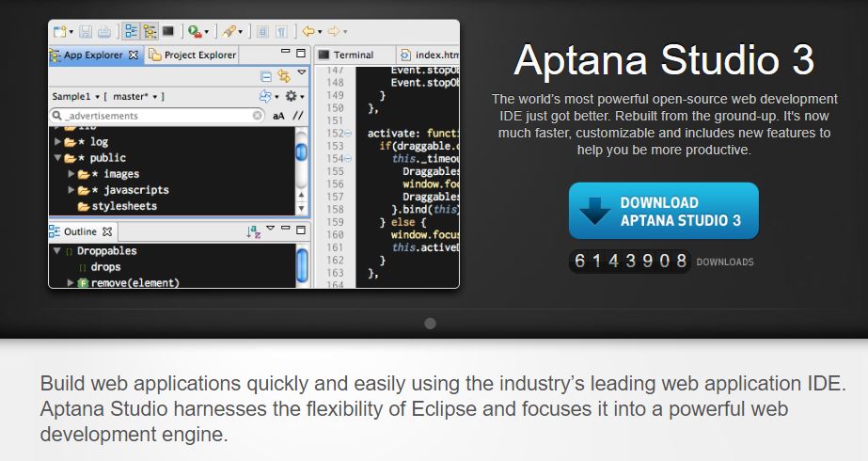Select the javascripts folder row
Viewport: 868px width, 461px height.
pyautogui.click(x=171, y=190)
